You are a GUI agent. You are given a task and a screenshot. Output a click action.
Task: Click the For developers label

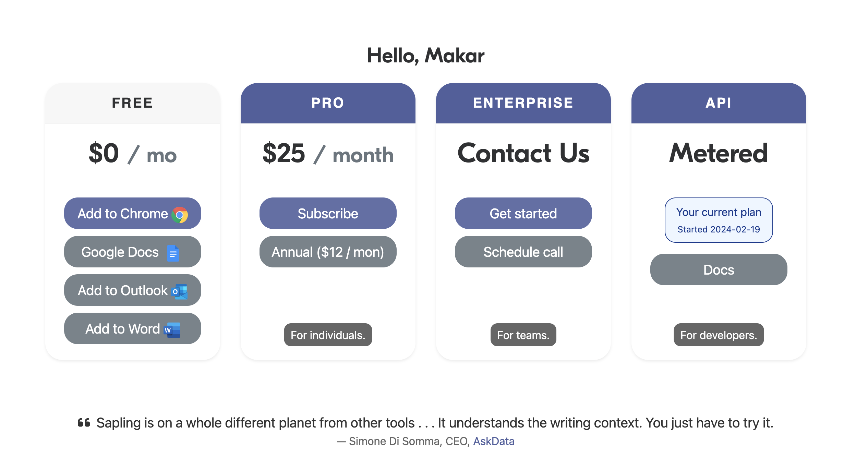pos(719,335)
